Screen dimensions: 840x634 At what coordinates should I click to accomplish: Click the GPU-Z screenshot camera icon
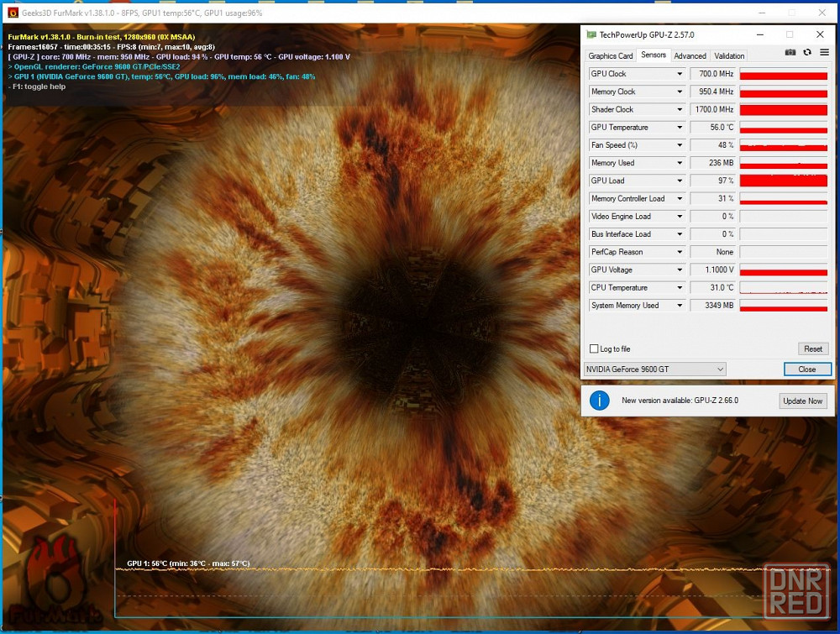tap(790, 52)
